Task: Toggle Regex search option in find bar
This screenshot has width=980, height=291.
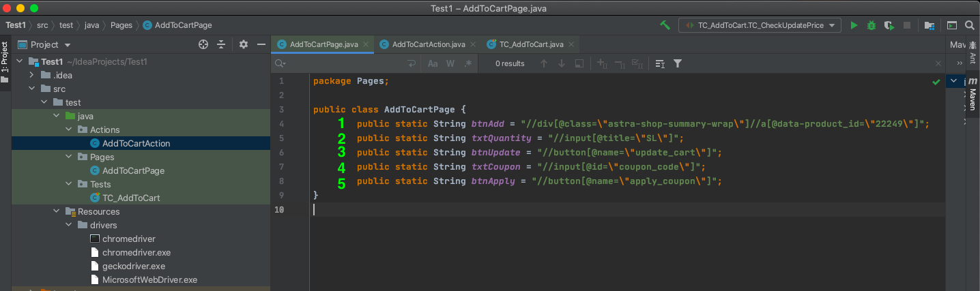Action: click(x=468, y=63)
